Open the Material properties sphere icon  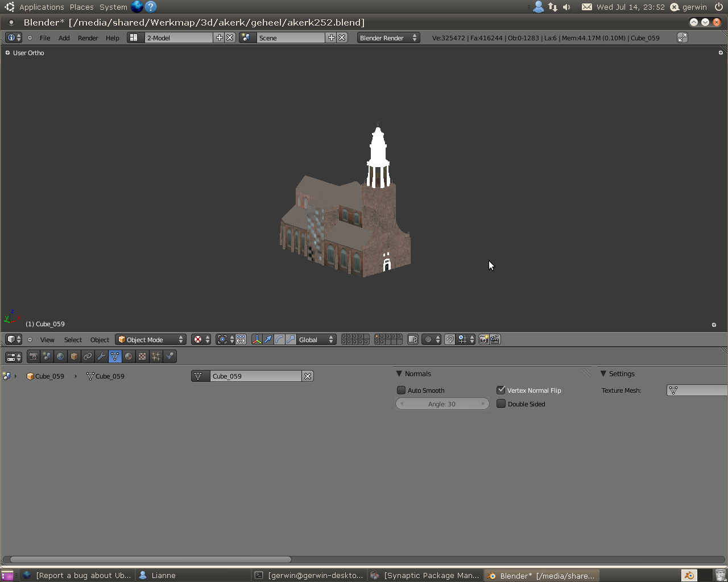pos(129,356)
